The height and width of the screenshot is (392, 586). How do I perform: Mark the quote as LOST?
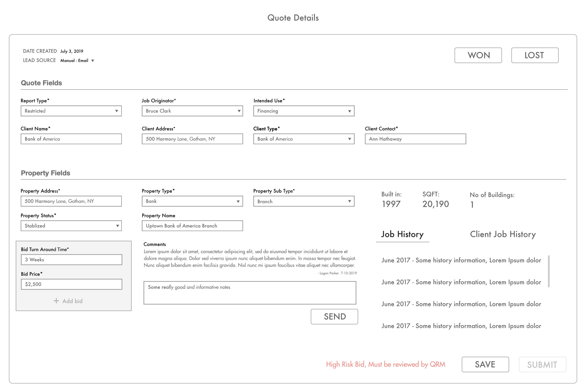[534, 55]
